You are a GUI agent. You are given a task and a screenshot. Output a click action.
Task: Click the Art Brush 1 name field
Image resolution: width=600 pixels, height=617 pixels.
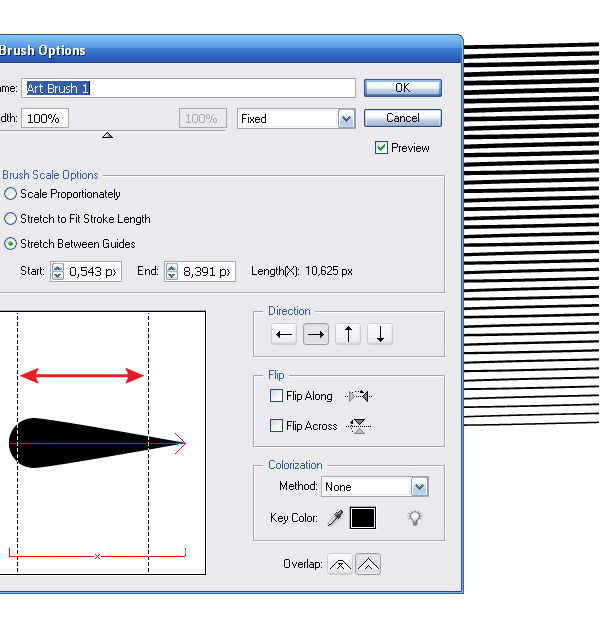click(x=188, y=88)
